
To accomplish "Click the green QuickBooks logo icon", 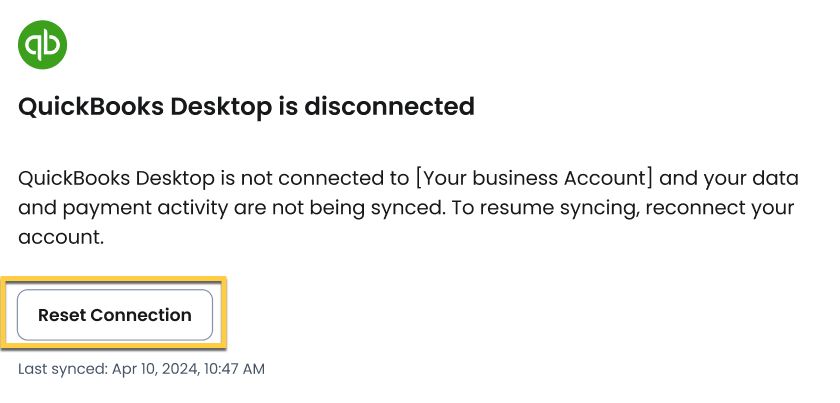I will point(42,45).
